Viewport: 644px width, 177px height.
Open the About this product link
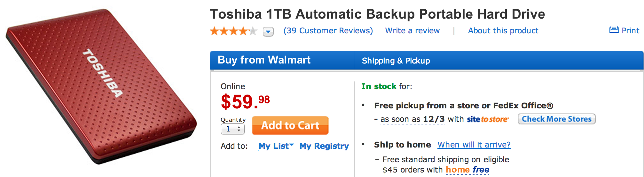[x=503, y=30]
